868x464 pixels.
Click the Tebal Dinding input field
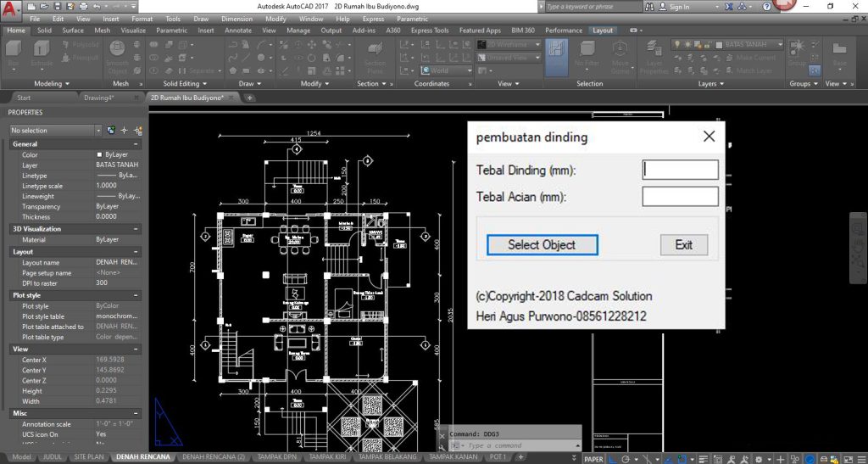pyautogui.click(x=680, y=170)
